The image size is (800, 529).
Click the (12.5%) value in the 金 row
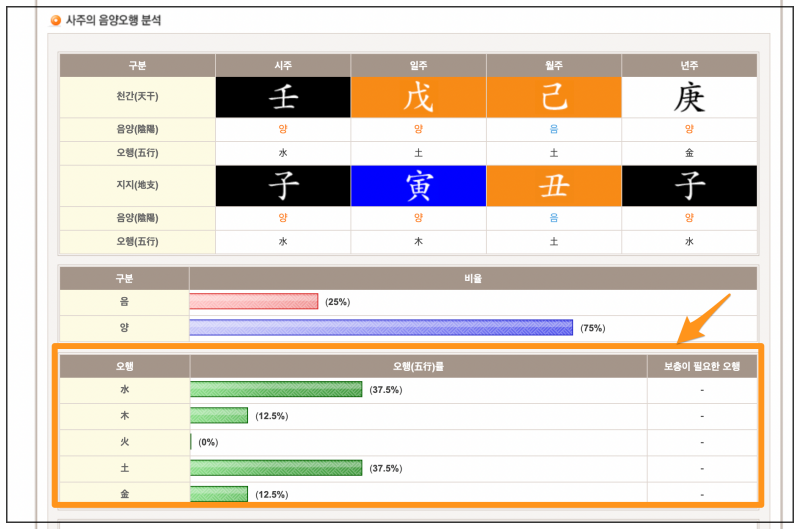(271, 494)
